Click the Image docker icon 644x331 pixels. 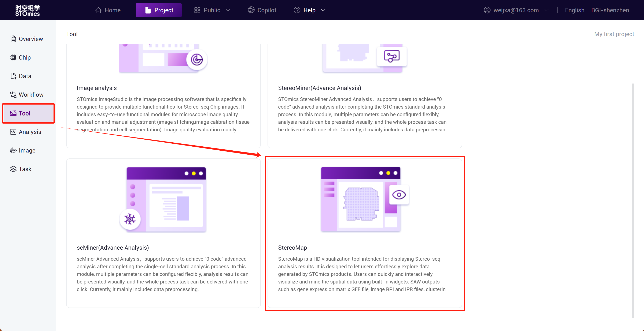pyautogui.click(x=13, y=151)
